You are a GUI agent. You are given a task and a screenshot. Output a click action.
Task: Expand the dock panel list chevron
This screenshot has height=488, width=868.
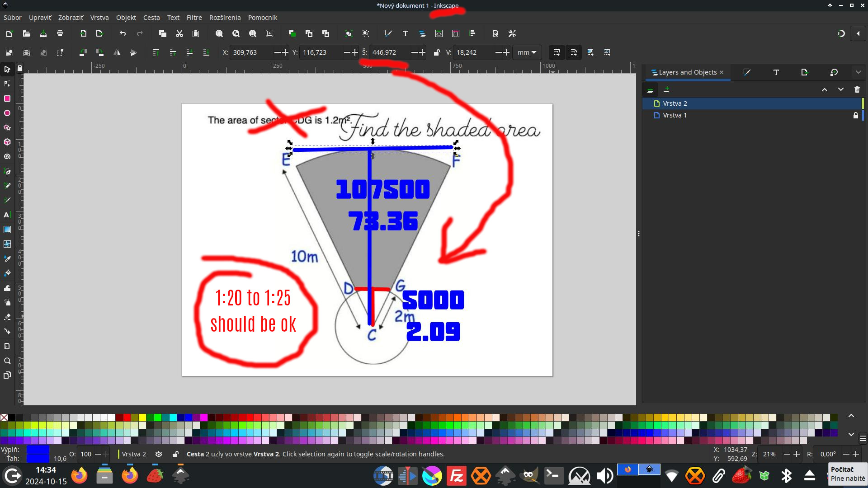pyautogui.click(x=858, y=72)
